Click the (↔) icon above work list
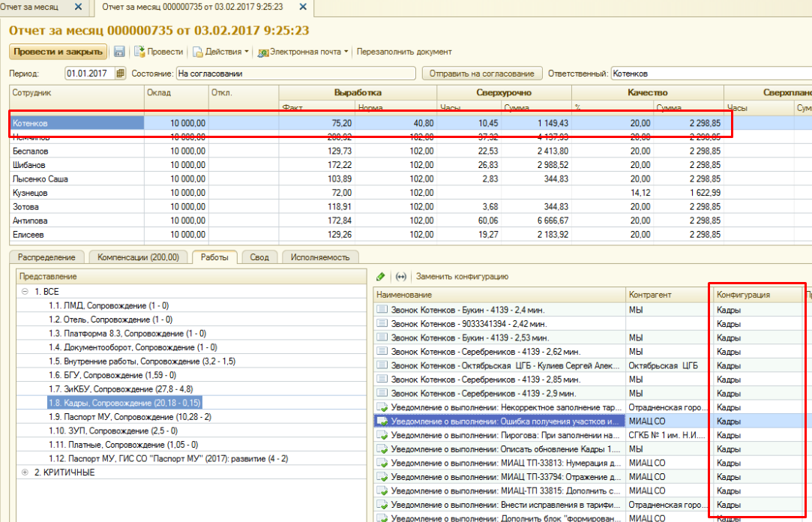The width and height of the screenshot is (812, 522). tap(400, 277)
